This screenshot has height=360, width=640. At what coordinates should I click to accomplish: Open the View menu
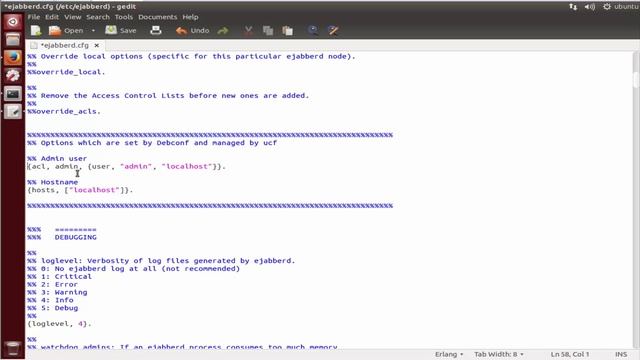pos(73,17)
